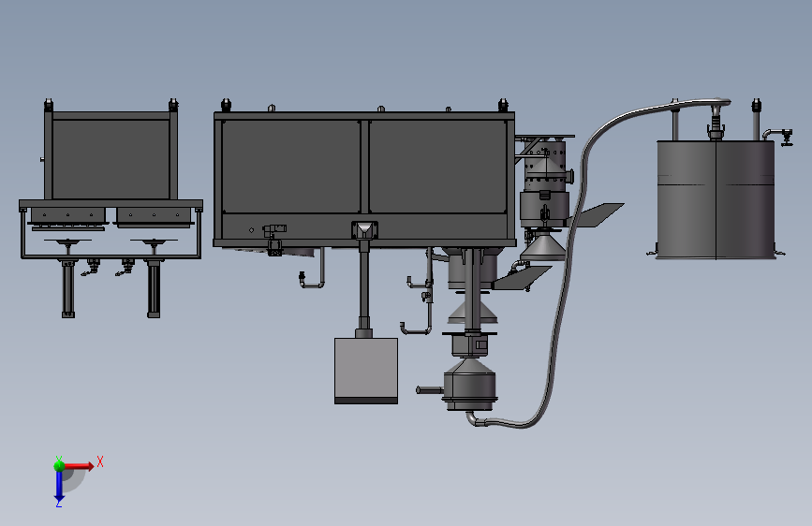The image size is (812, 526).
Task: Click the red X axis arrow of the triad
Action: pyautogui.click(x=79, y=466)
